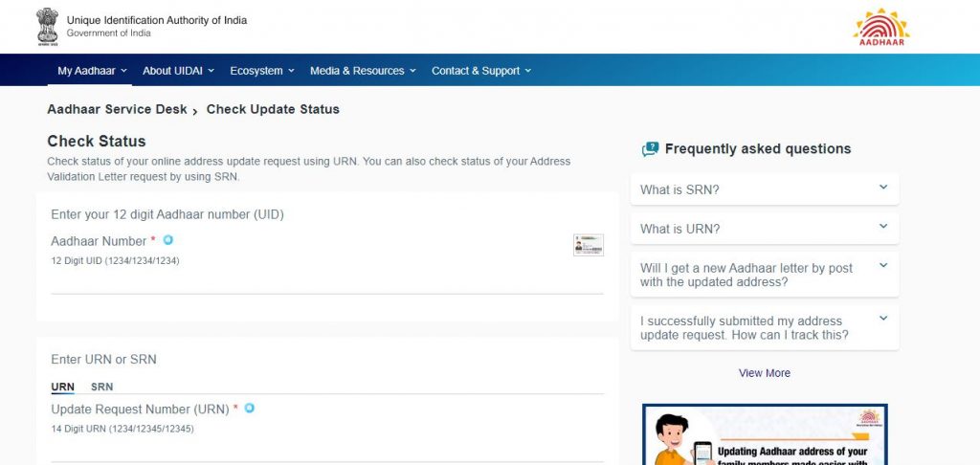980x465 pixels.
Task: Click Unique Identification Authority of India title
Action: pos(157,20)
